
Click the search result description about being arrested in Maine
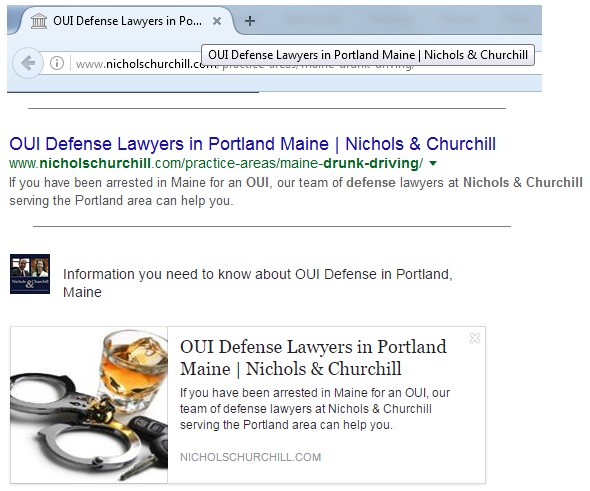coord(296,192)
